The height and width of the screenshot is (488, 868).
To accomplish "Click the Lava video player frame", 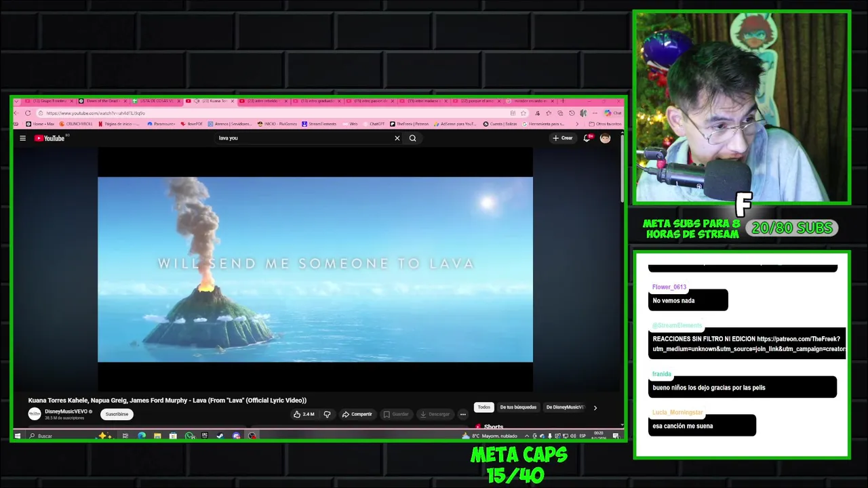I will pos(315,270).
